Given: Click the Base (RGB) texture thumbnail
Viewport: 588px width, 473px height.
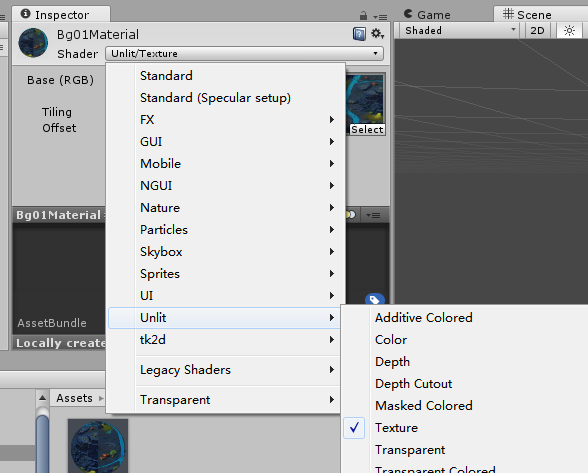Looking at the screenshot, I should [365, 99].
